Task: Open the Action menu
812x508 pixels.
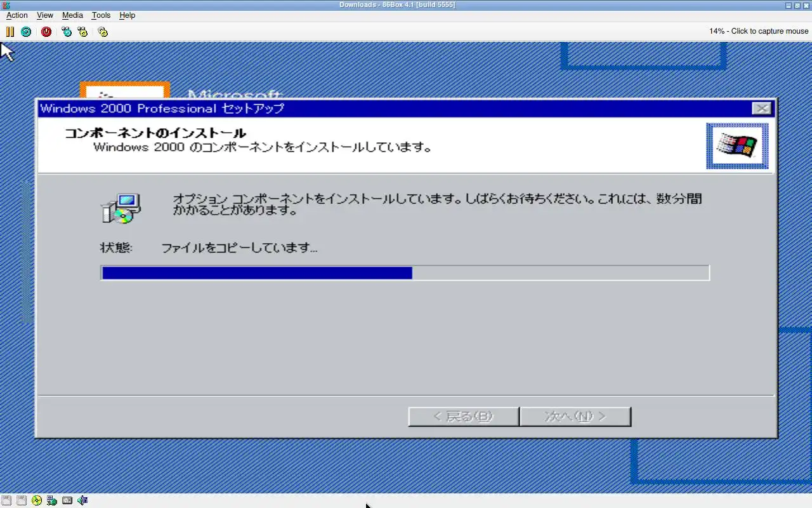Action: pyautogui.click(x=17, y=15)
